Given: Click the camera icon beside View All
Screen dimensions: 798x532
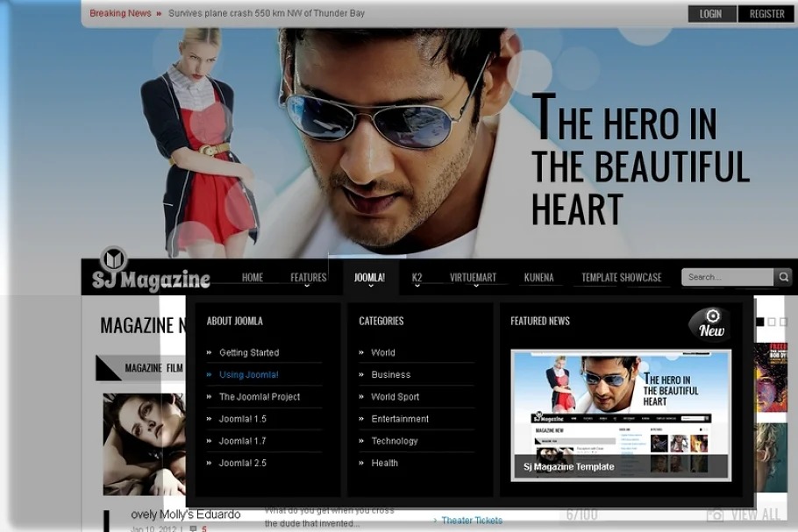Looking at the screenshot, I should pos(716,515).
